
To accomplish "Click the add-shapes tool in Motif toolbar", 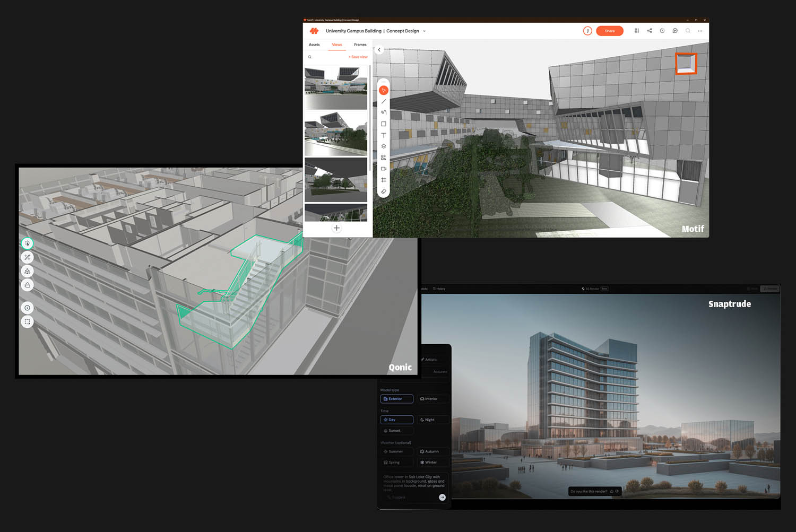I will coord(384,158).
